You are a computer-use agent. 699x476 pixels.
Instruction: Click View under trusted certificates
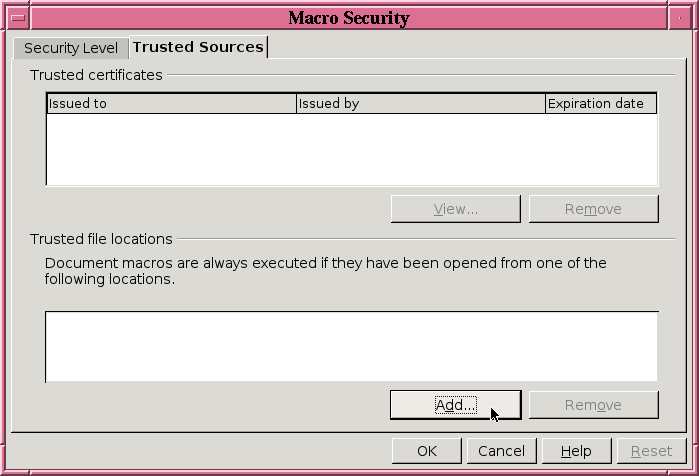coord(456,209)
